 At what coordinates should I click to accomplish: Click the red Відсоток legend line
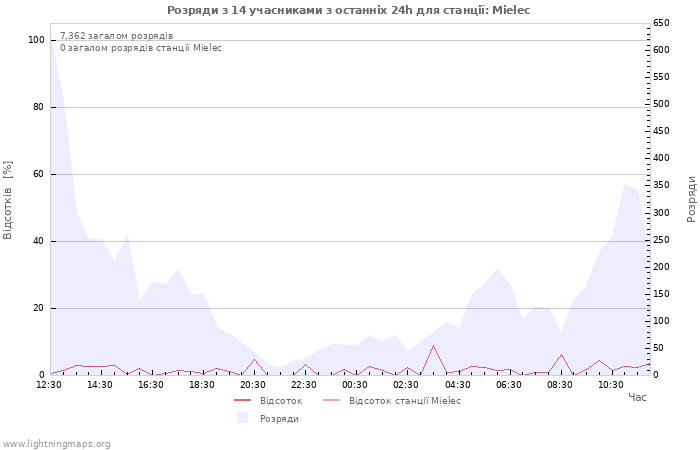pyautogui.click(x=242, y=400)
